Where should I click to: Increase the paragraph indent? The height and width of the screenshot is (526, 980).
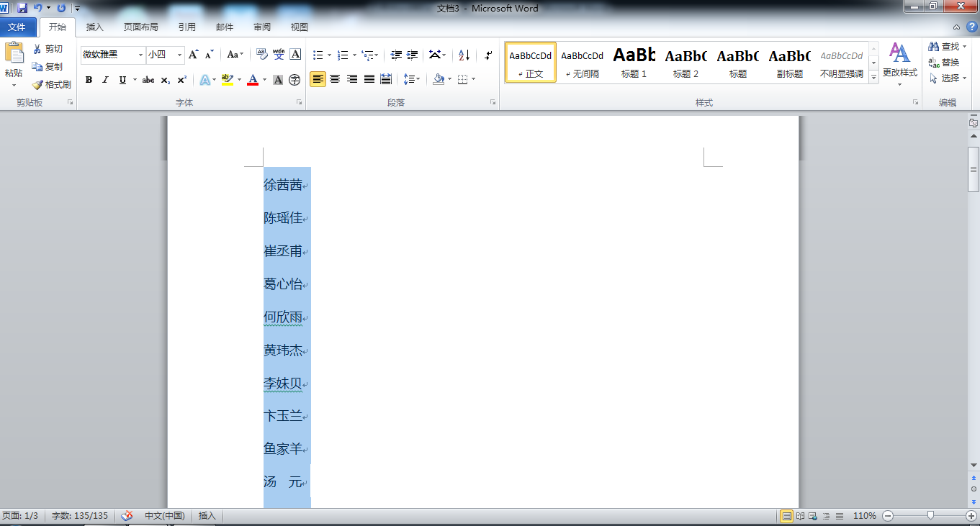tap(413, 55)
